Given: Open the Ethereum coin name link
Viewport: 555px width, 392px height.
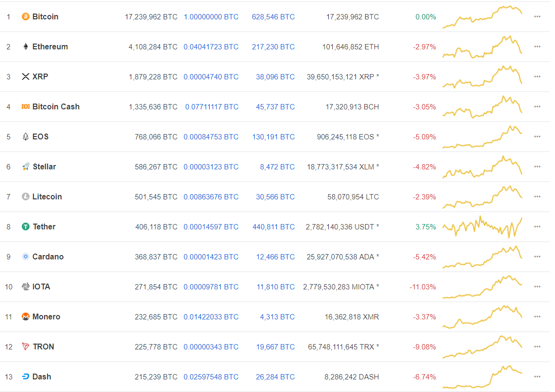Looking at the screenshot, I should (50, 46).
